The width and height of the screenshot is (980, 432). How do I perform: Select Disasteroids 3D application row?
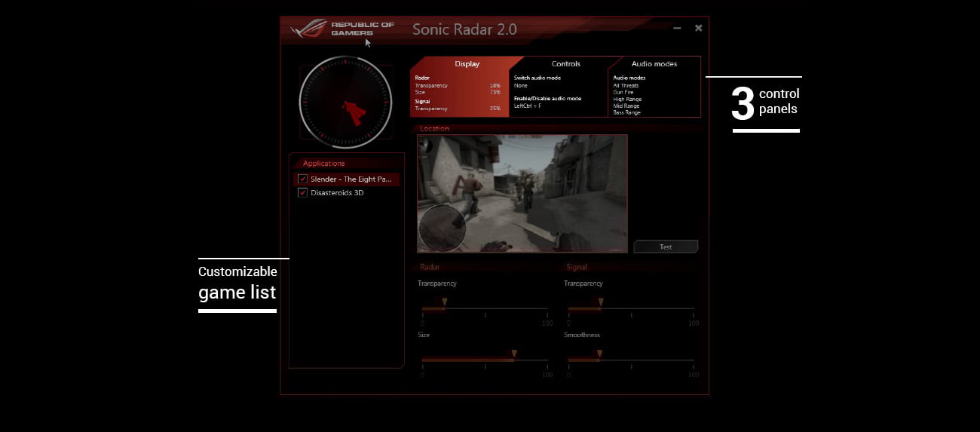(346, 193)
